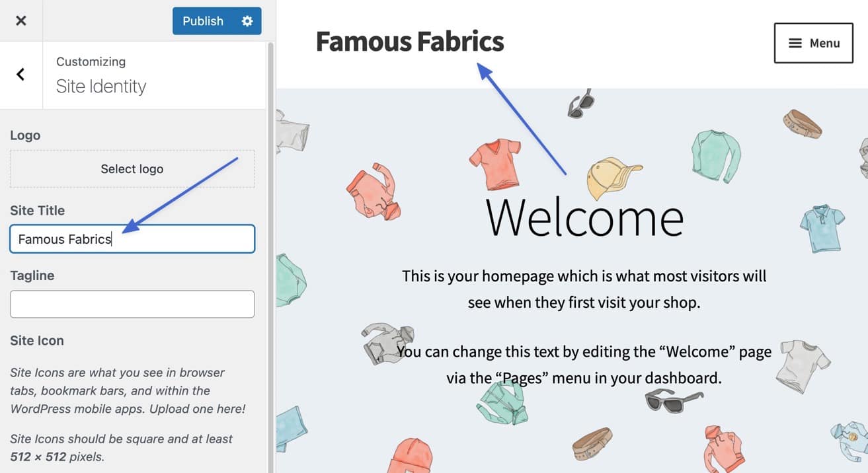Open the site Menu button
Screen dimensions: 868x473
click(813, 43)
